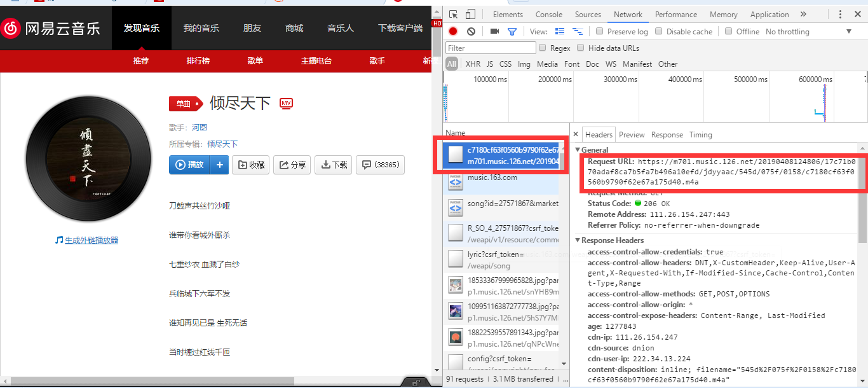
Task: Collapse the Response Headers section triangle
Action: [577, 240]
